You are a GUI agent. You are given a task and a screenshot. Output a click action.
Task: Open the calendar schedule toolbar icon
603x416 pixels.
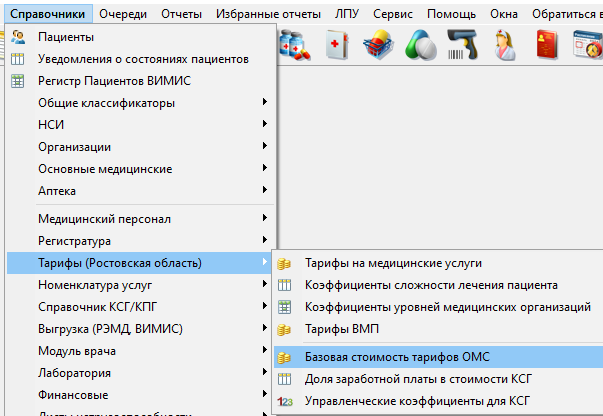(x=587, y=44)
